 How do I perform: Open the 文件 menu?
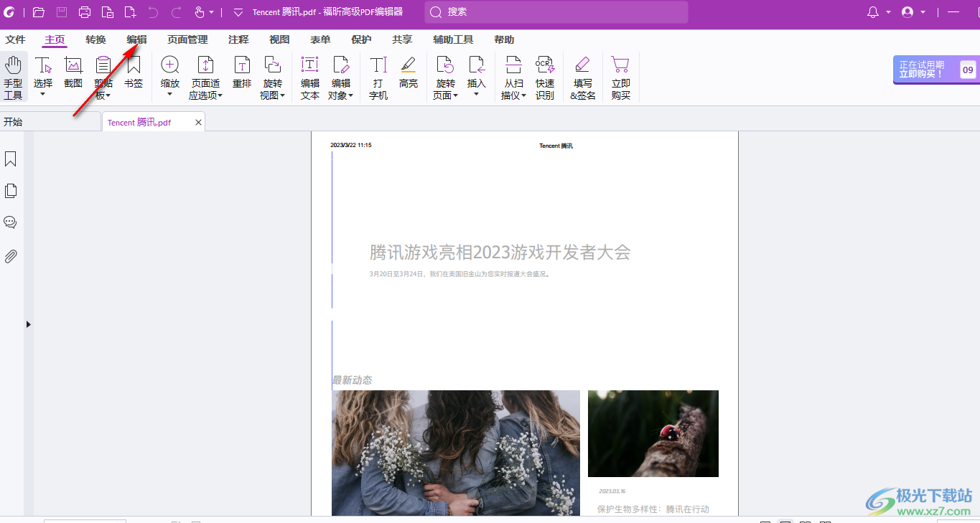pos(15,40)
